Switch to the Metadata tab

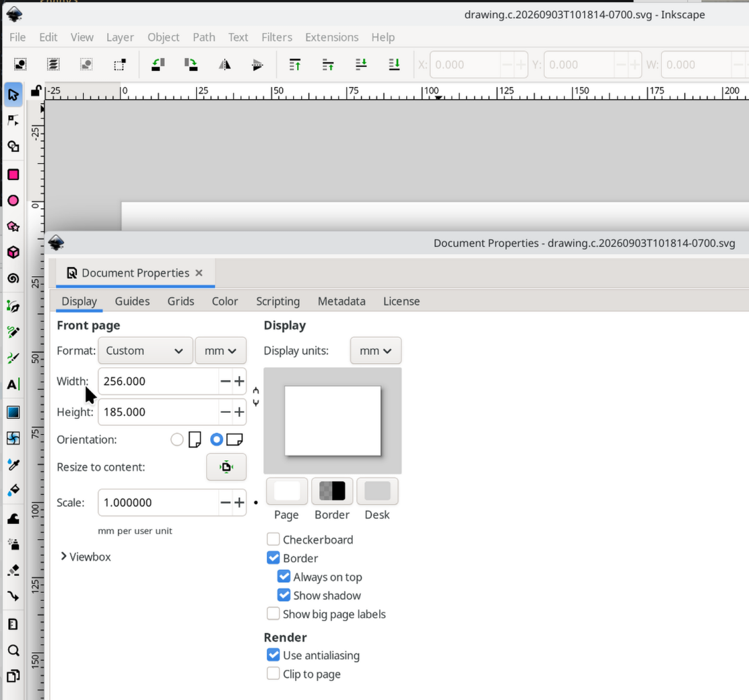341,301
